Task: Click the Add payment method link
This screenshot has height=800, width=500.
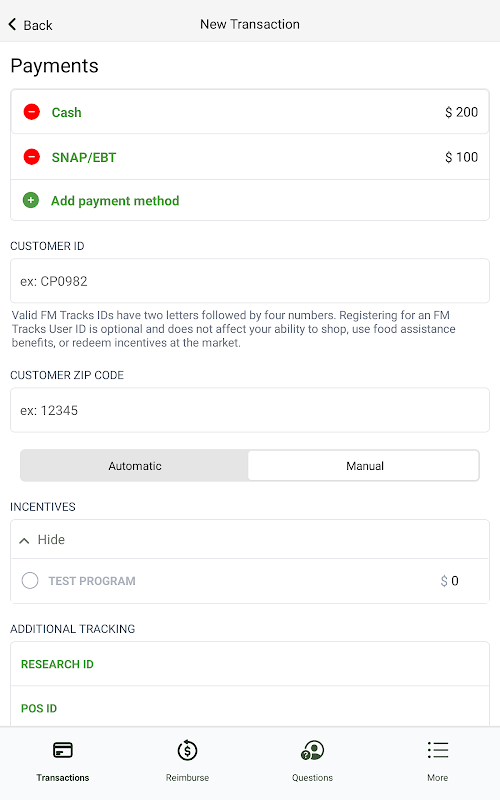Action: (x=115, y=201)
